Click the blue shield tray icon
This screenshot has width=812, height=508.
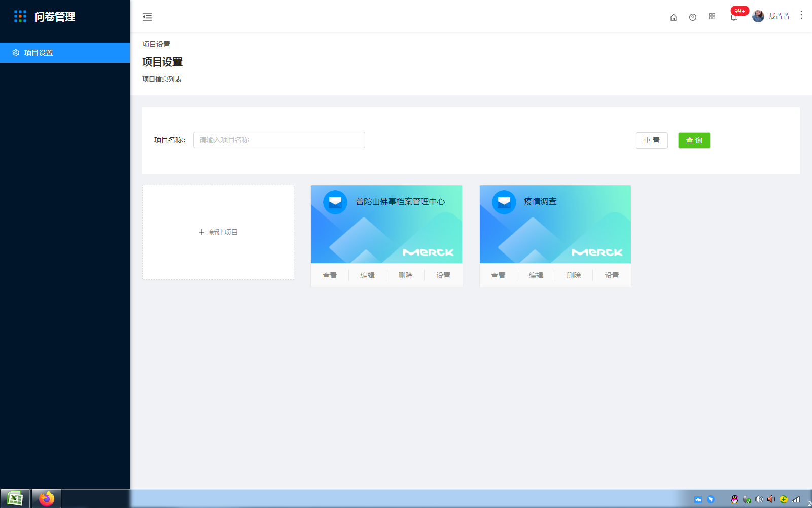coord(711,499)
